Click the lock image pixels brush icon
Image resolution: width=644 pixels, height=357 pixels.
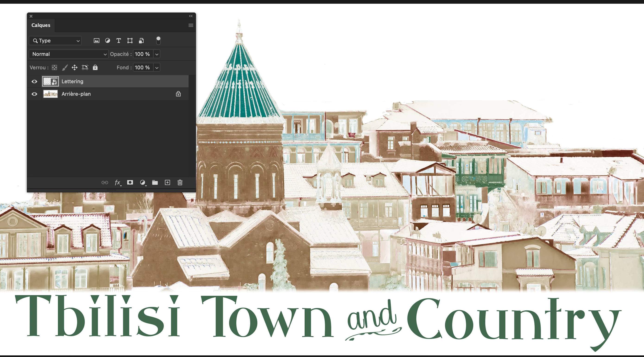coord(65,67)
